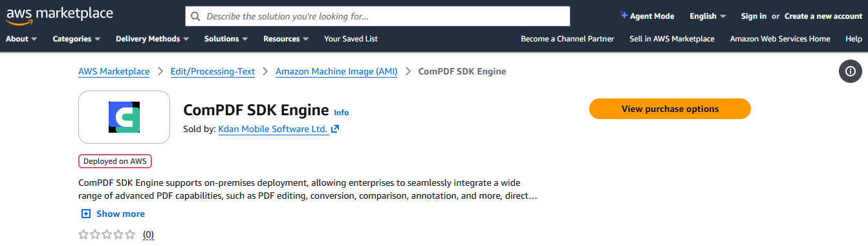Click the ComPDF SDK Engine heading

(x=256, y=110)
